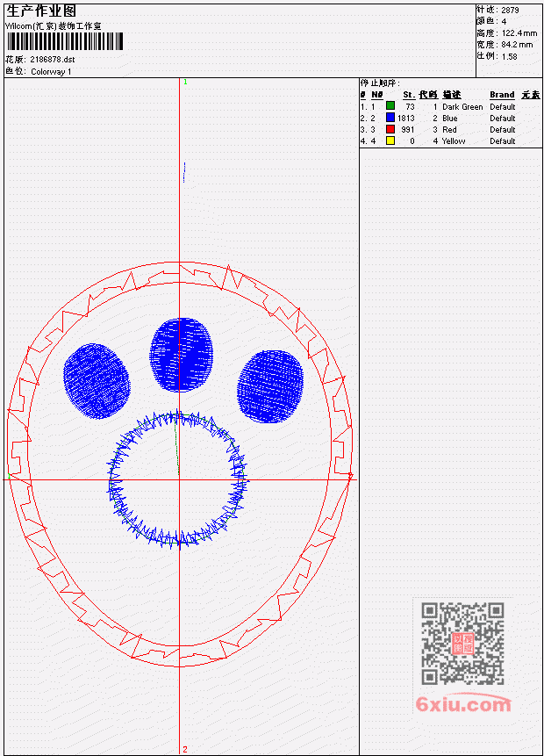Screen dimensions: 544x756
Task: Click stitch count '991' for Red
Action: tap(408, 130)
